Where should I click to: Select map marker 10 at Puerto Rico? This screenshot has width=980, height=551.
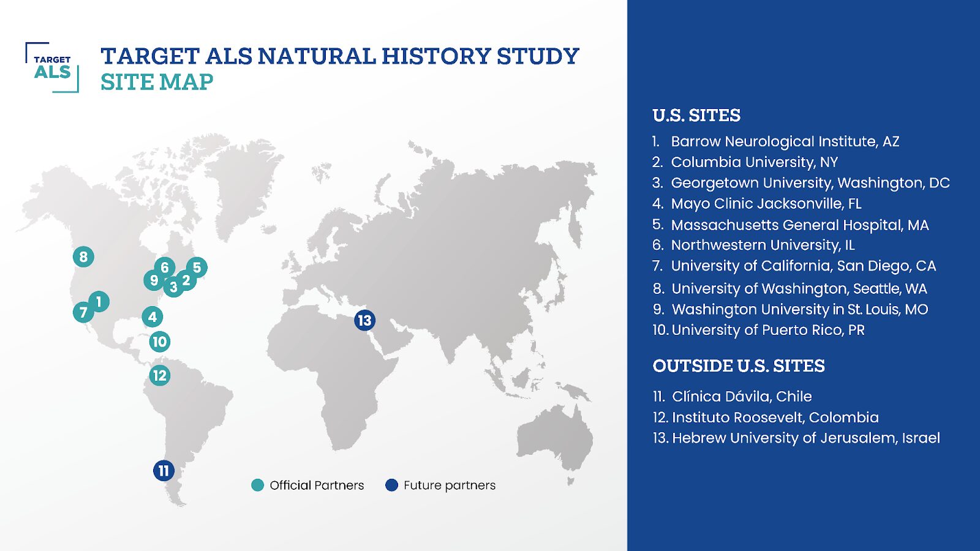tap(159, 342)
